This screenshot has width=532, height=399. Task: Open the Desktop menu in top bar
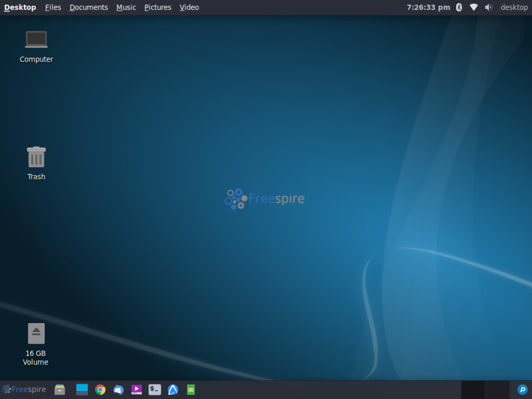coord(20,7)
